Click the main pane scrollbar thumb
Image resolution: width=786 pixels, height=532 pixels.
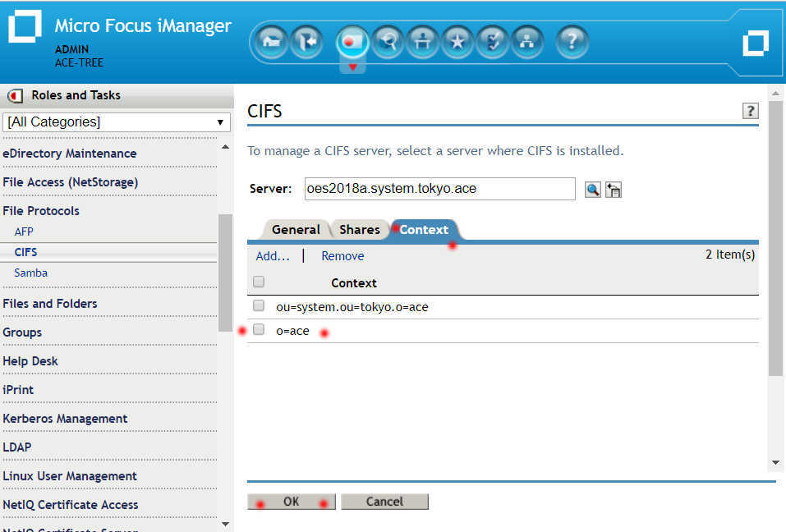pos(775,238)
